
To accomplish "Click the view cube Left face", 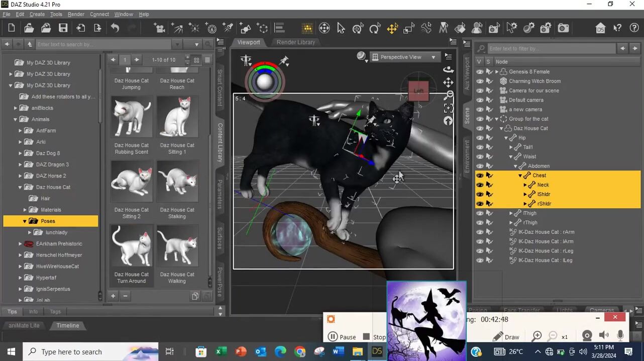I will tap(418, 91).
